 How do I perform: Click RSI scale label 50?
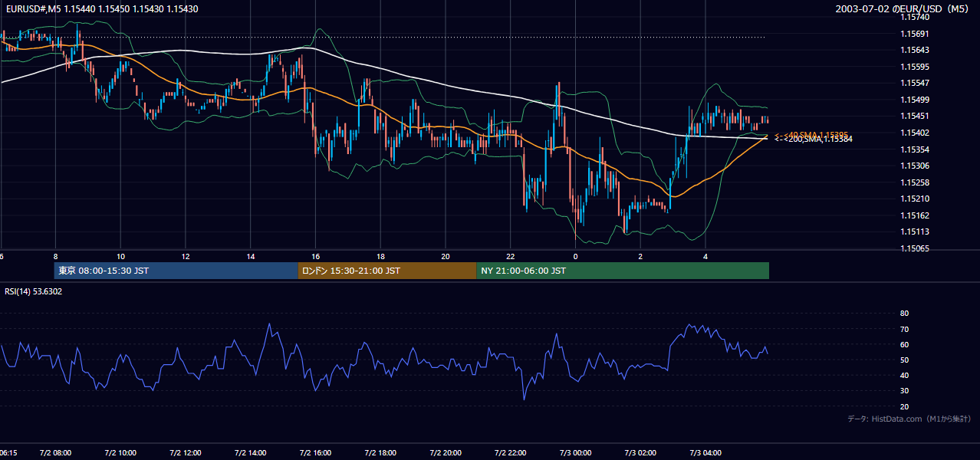click(904, 360)
